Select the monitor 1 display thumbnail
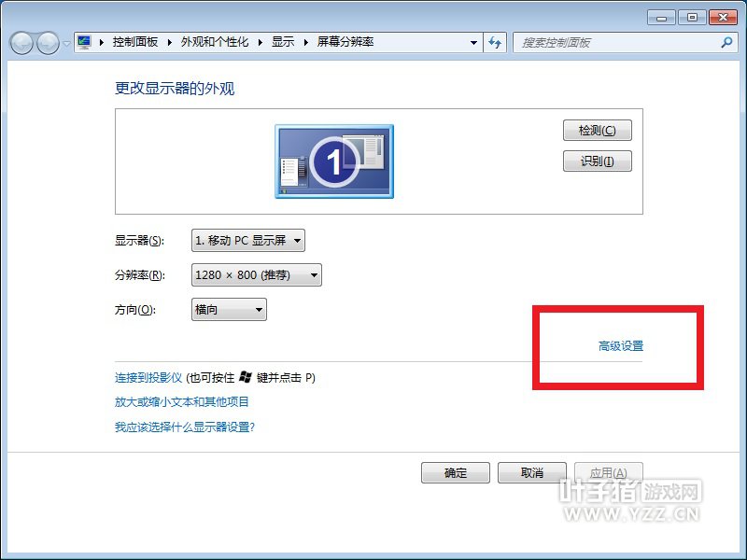747x560 pixels. pos(334,161)
